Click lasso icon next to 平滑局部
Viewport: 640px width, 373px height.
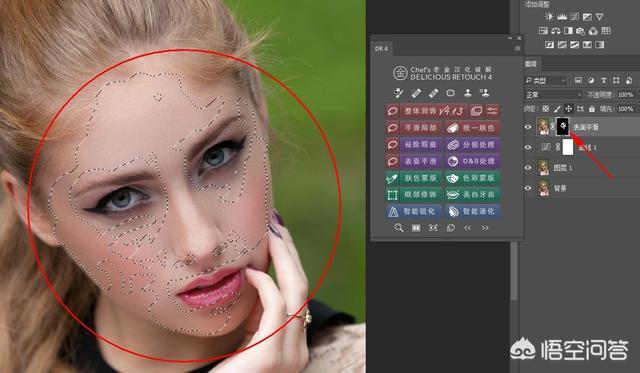tap(393, 128)
